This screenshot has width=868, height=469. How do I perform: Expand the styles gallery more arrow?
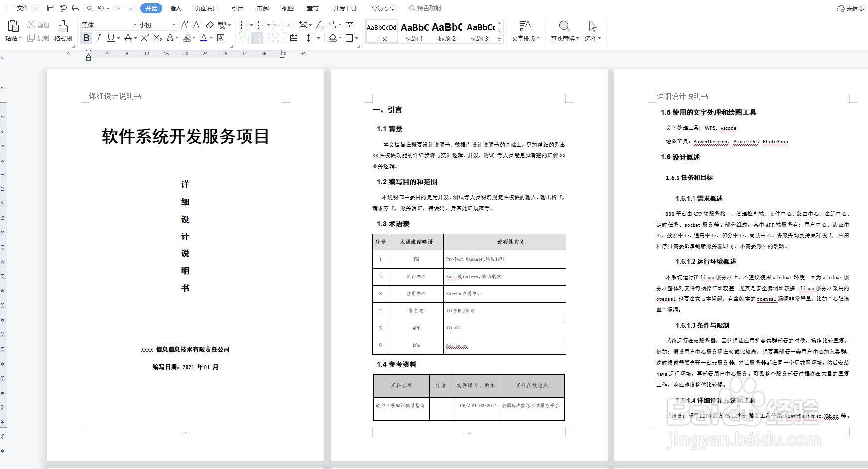pos(500,40)
